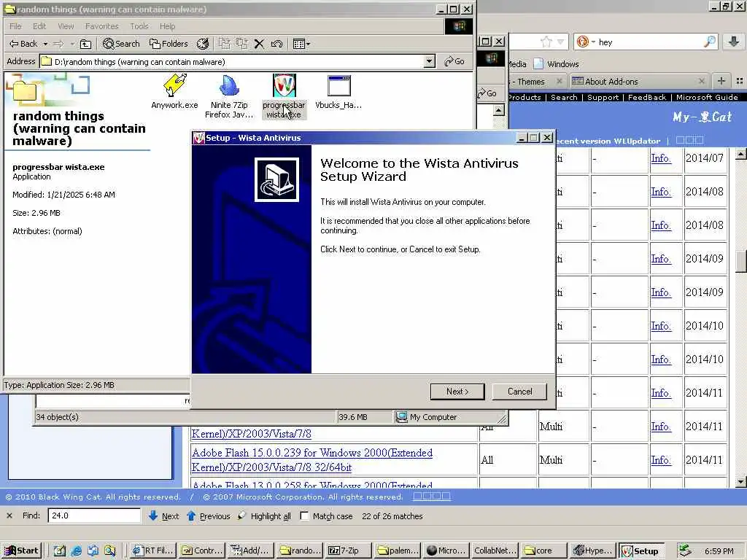Switch to CollabNet taskbar button
Screen dimensions: 747x560
pyautogui.click(x=495, y=551)
